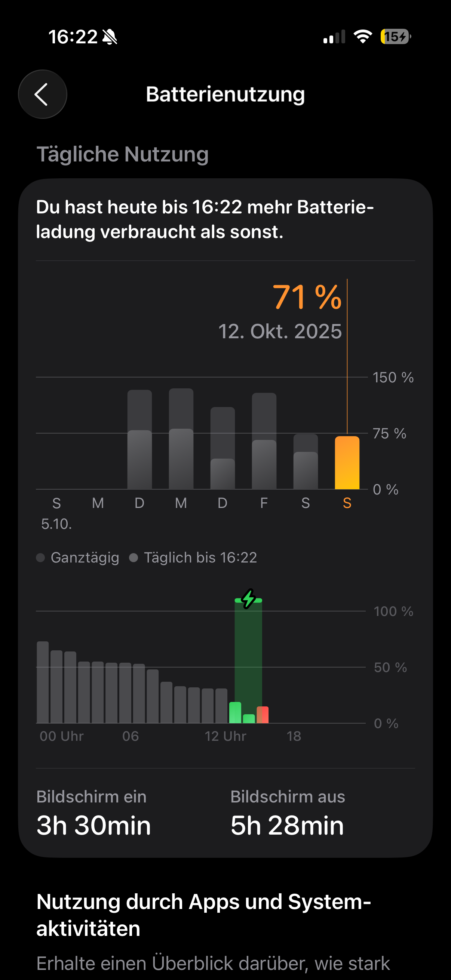Tap the battery indicator in status bar
Screen dimensions: 451x980
(x=395, y=37)
